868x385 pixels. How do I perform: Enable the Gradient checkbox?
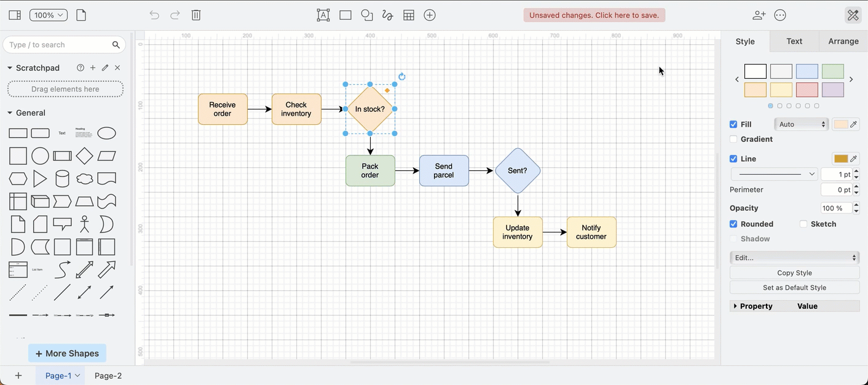click(733, 139)
